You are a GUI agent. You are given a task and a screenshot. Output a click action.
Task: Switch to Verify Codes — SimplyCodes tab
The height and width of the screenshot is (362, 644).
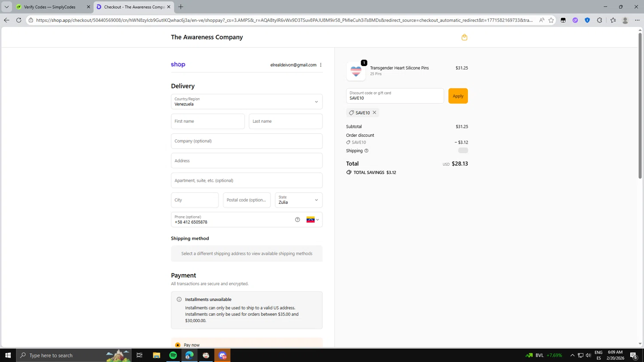[49, 7]
